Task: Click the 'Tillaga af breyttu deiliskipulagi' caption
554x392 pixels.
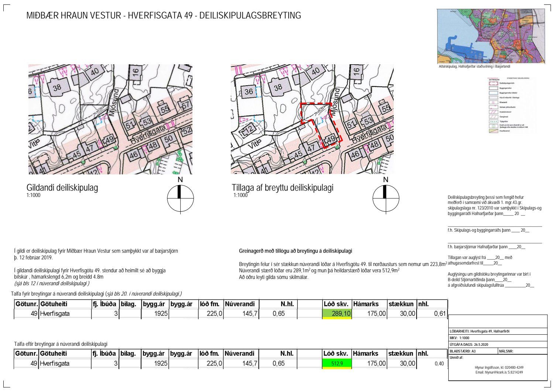Action: pyautogui.click(x=283, y=188)
